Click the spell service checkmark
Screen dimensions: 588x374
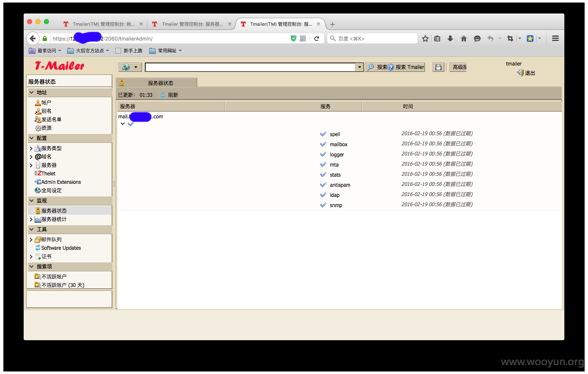pyautogui.click(x=323, y=134)
